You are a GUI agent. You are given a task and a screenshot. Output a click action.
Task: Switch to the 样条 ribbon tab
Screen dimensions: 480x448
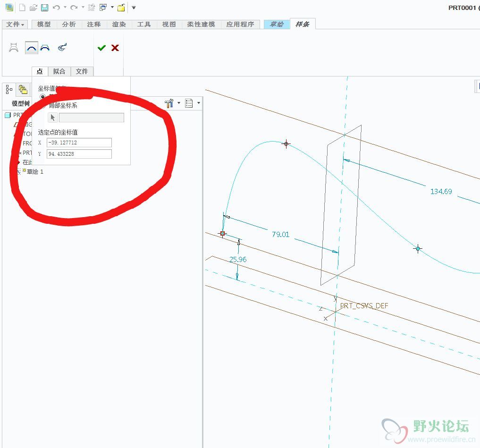pos(303,24)
